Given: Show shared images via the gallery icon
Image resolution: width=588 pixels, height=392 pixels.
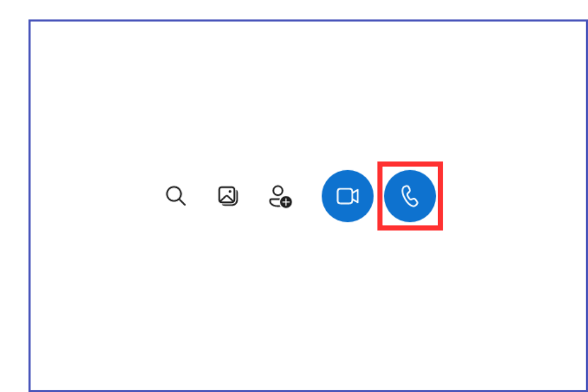Looking at the screenshot, I should point(228,196).
